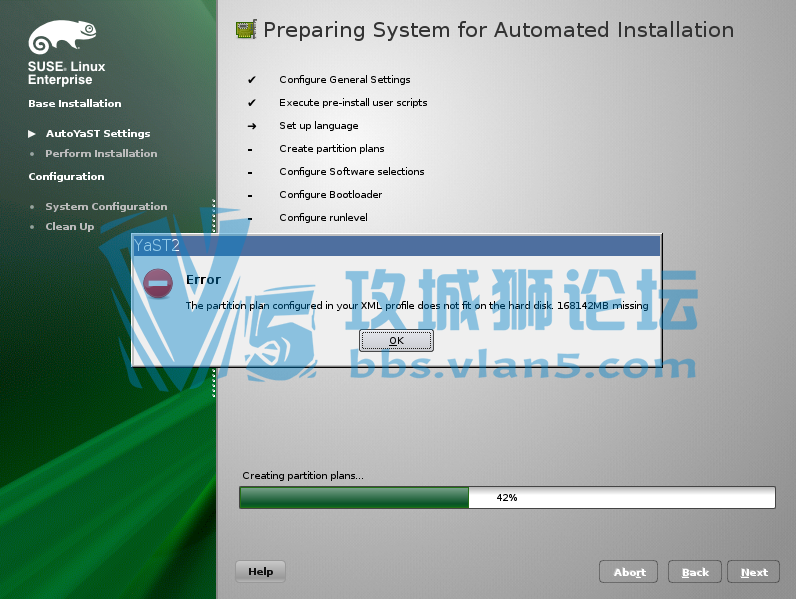The width and height of the screenshot is (796, 599).
Task: Click OK in the YaST2 error dialog
Action: [396, 340]
